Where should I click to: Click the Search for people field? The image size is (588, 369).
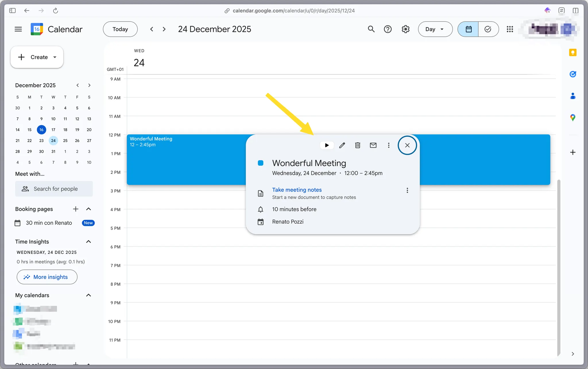click(54, 189)
